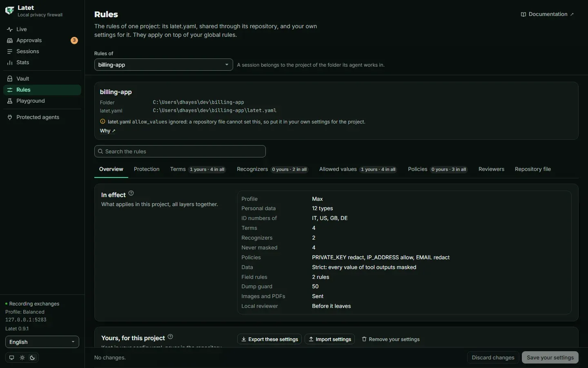Open the Vault section

[42, 79]
